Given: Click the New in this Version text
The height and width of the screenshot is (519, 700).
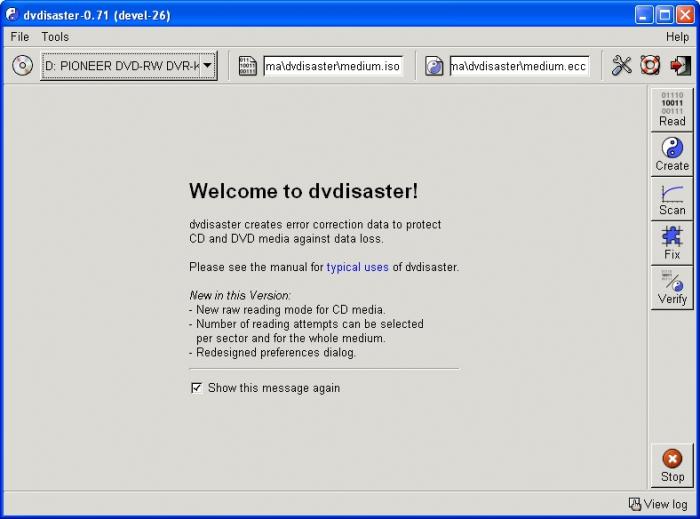Looking at the screenshot, I should point(240,295).
